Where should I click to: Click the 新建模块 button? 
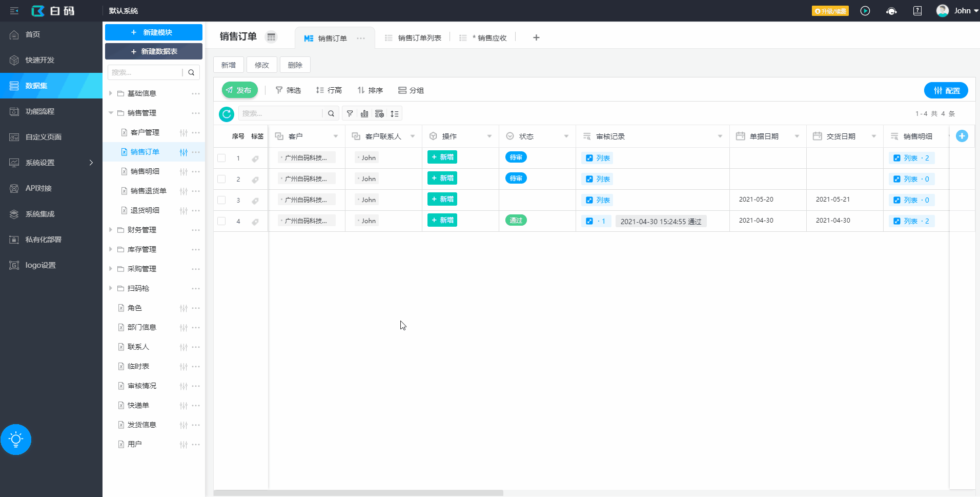click(154, 32)
